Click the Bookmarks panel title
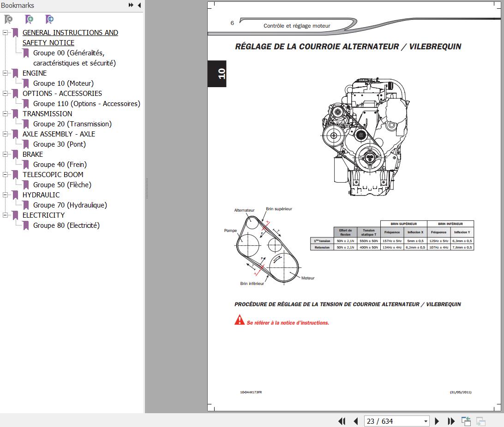This screenshot has height=427, width=504. (18, 6)
